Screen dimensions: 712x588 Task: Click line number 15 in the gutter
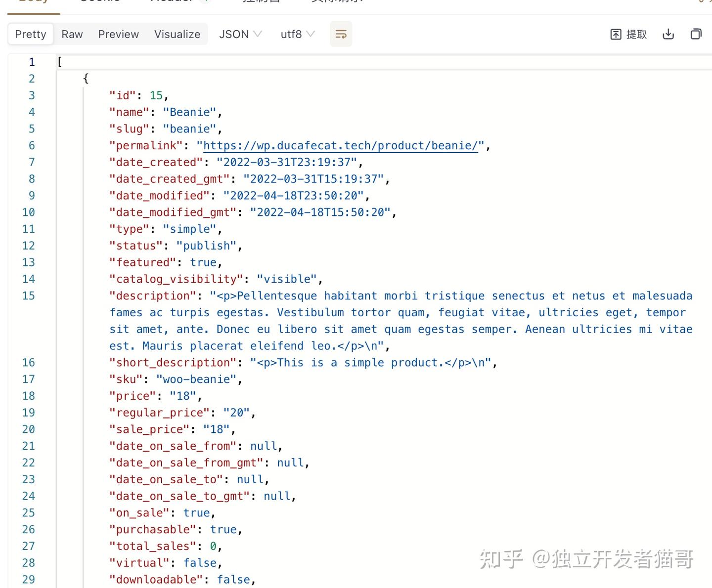[29, 296]
